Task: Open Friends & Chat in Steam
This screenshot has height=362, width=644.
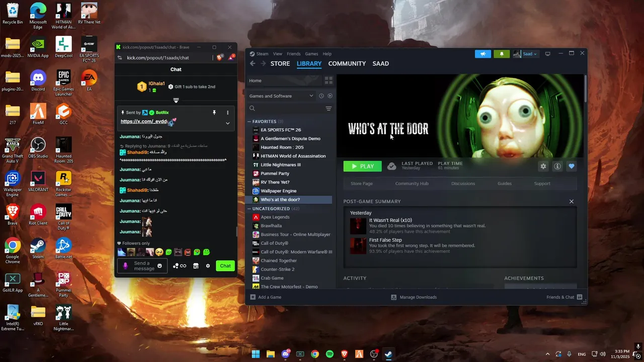Action: [x=565, y=297]
